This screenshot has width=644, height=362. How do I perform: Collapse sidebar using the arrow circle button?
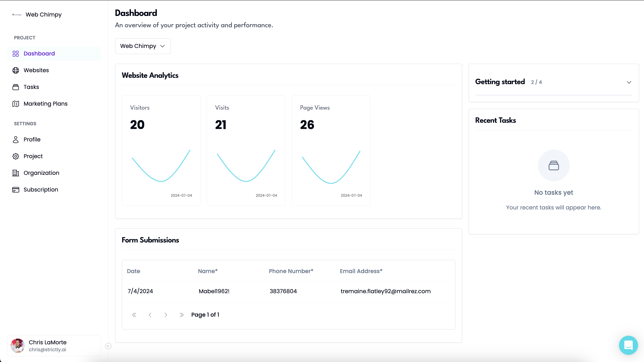108,346
